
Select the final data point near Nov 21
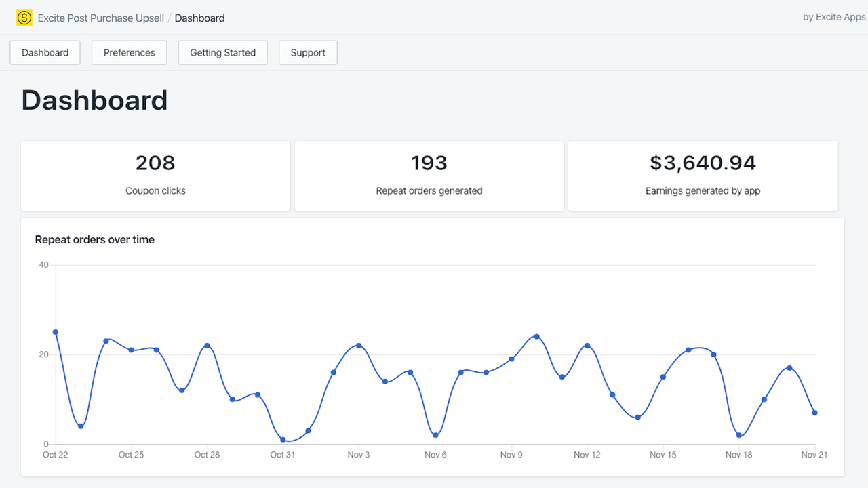pos(814,412)
